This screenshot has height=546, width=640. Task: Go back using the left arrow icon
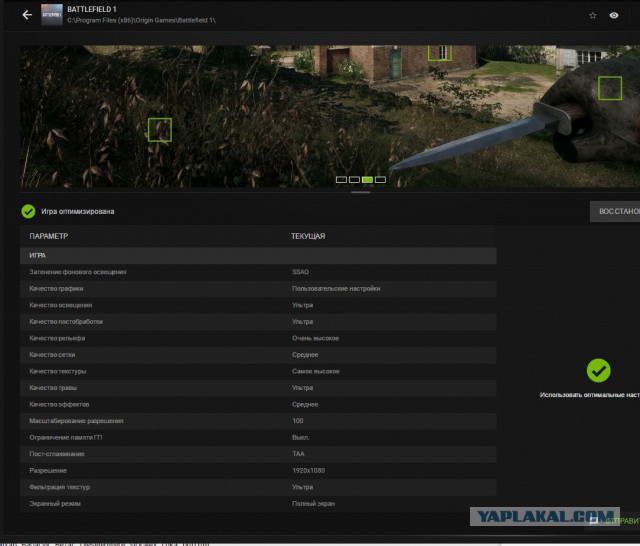tap(27, 15)
